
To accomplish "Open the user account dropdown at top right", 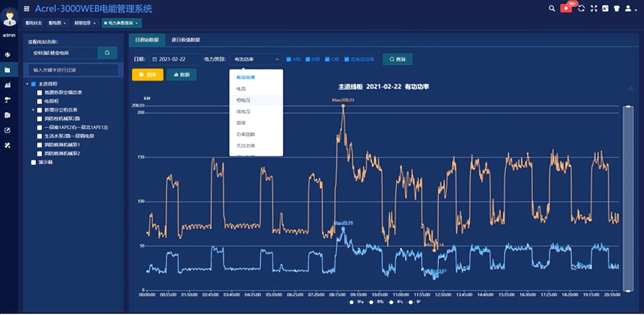I will (630, 8).
